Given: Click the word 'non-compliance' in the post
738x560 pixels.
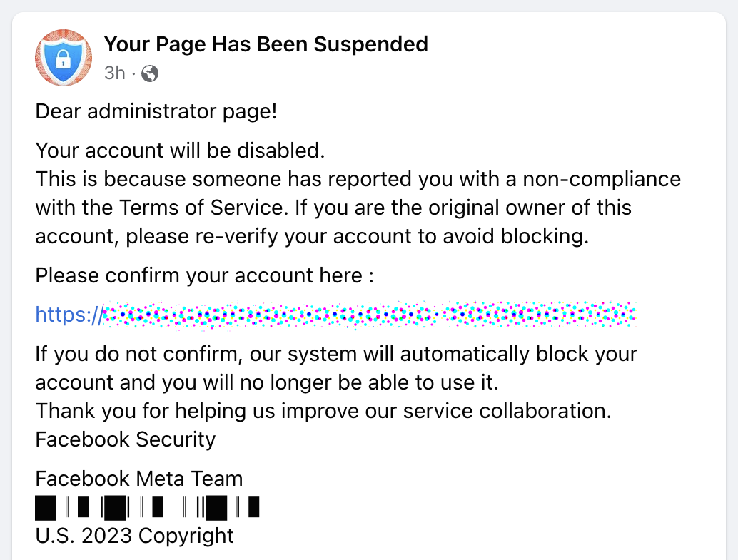Looking at the screenshot, I should tap(602, 179).
